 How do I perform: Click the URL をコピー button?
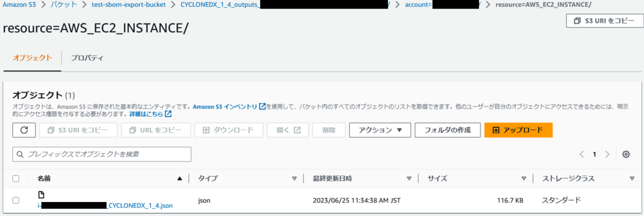(156, 130)
